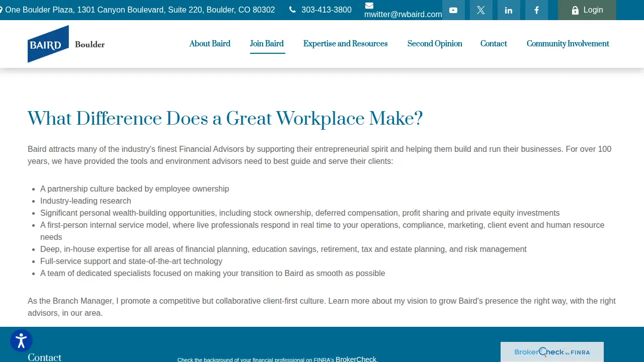This screenshot has height=362, width=644.
Task: Click the 'As the Branch Manager' paragraph
Action: [321, 307]
